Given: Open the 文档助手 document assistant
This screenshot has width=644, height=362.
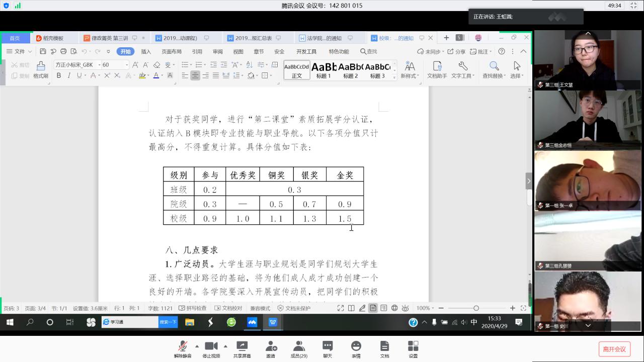Looking at the screenshot, I should pos(437,69).
